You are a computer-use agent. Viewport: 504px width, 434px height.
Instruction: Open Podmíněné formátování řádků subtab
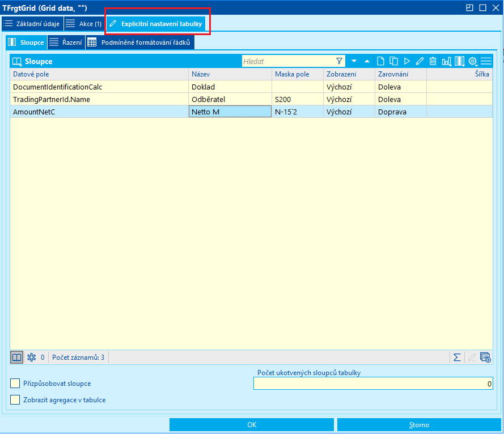[140, 42]
